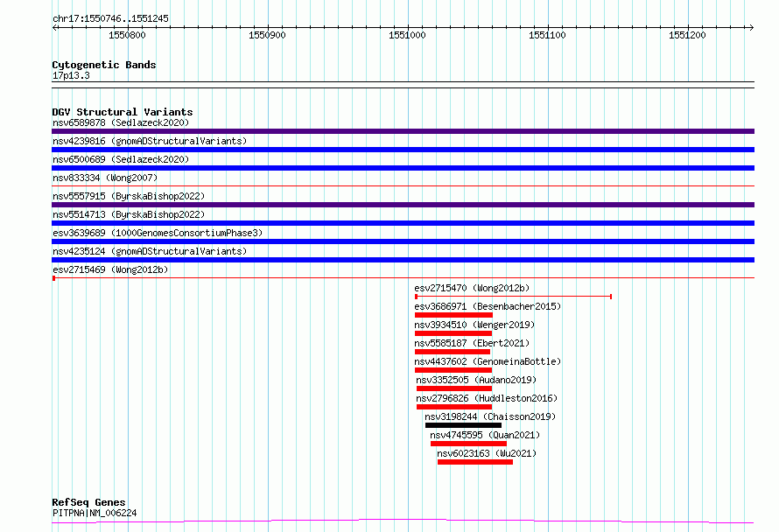Click the 1551000 ruler position label
Screen dimensions: 779x532
coord(407,35)
